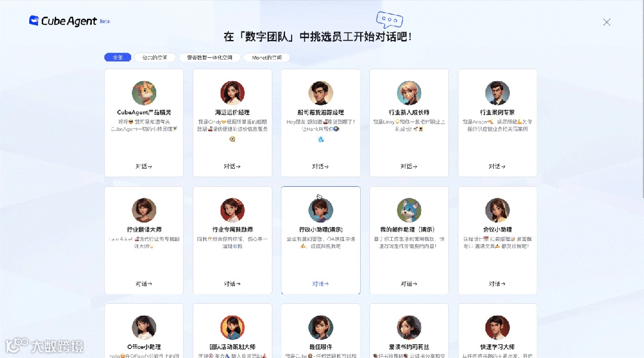Screen dimensions: 644x358
Task: Click the blue wolf avatar of 我的邮件助理
Action: click(x=409, y=210)
